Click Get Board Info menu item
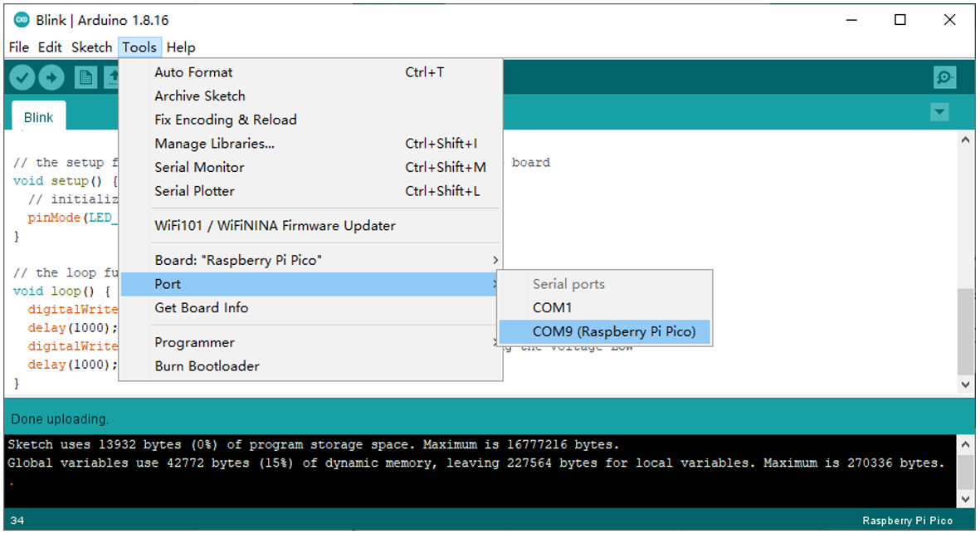980x534 pixels. [x=311, y=307]
